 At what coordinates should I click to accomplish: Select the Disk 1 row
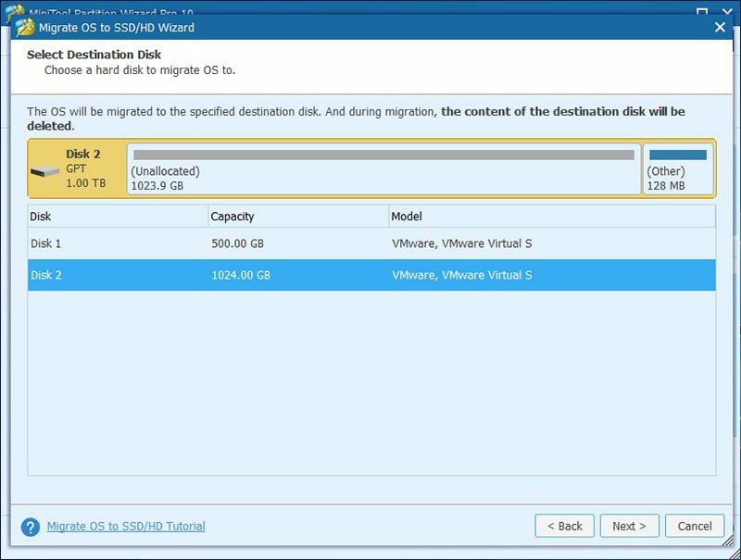coord(371,243)
